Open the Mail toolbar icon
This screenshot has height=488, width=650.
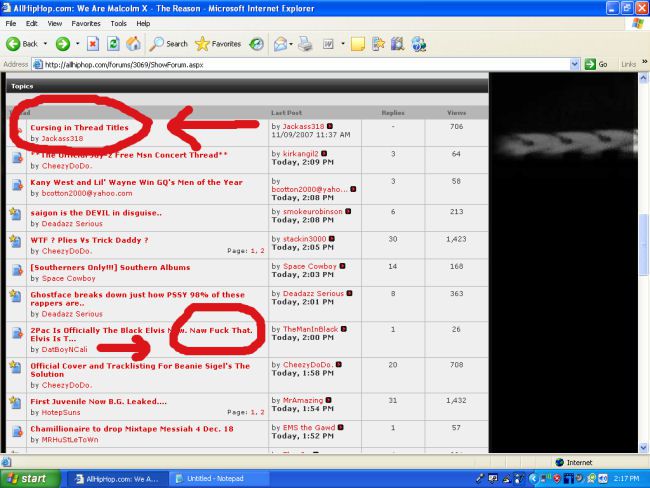pos(280,44)
